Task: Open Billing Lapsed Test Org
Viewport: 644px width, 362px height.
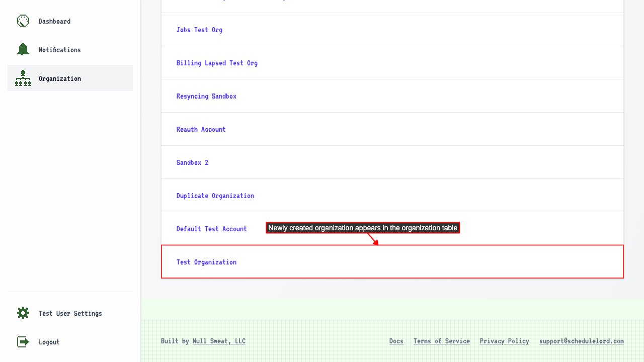Action: tap(217, 63)
